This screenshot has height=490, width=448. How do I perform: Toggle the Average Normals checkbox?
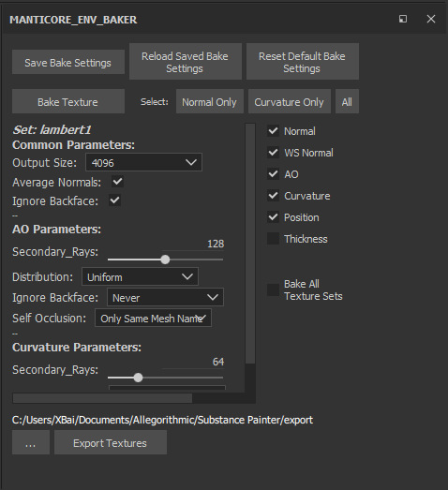(x=117, y=182)
